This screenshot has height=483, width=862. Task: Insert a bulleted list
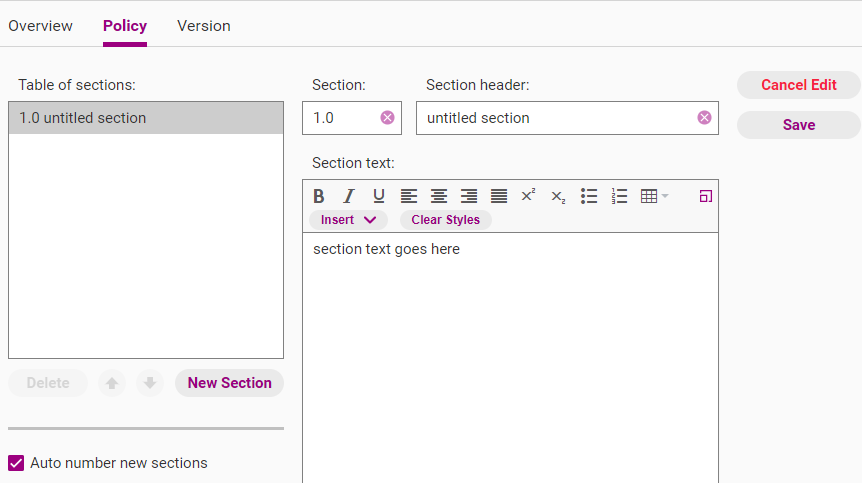pyautogui.click(x=589, y=197)
